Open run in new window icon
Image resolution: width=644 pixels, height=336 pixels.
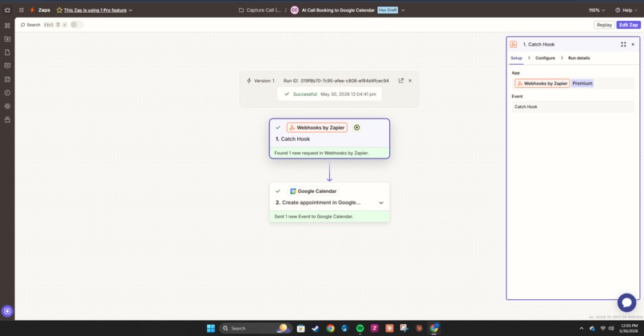[401, 81]
